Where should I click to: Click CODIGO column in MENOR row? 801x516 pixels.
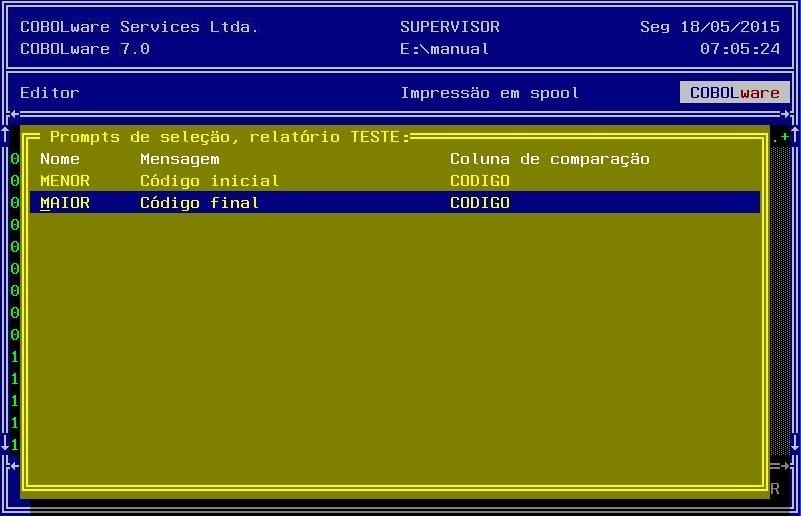point(480,181)
